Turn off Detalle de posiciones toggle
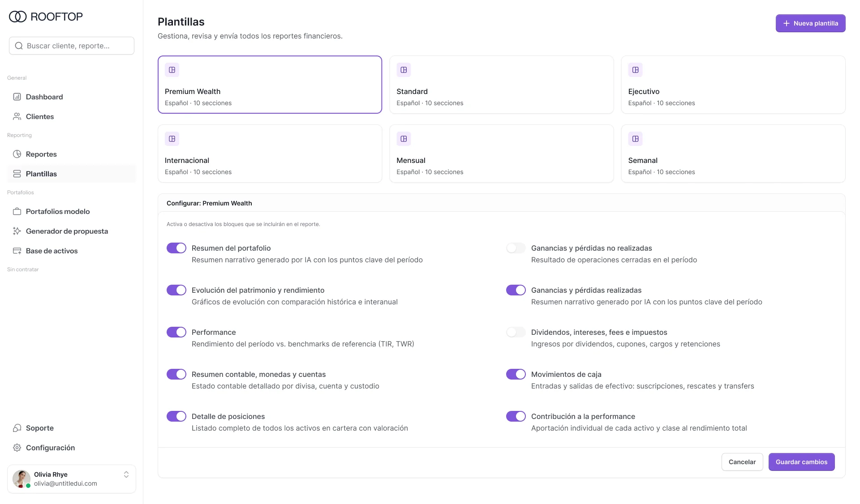Viewport: 860px width, 504px height. pyautogui.click(x=176, y=416)
